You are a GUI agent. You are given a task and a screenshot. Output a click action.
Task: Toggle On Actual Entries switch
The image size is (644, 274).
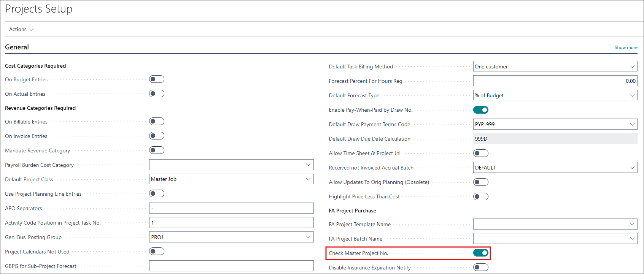point(157,93)
